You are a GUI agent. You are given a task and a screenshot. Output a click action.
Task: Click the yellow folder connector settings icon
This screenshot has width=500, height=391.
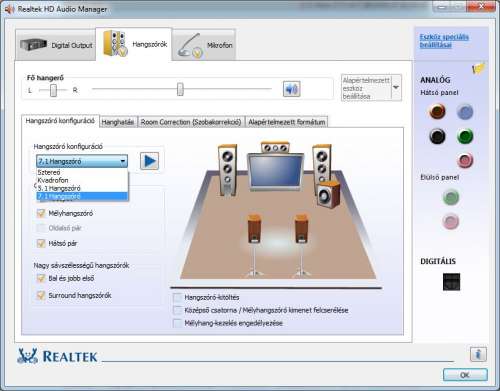(478, 69)
